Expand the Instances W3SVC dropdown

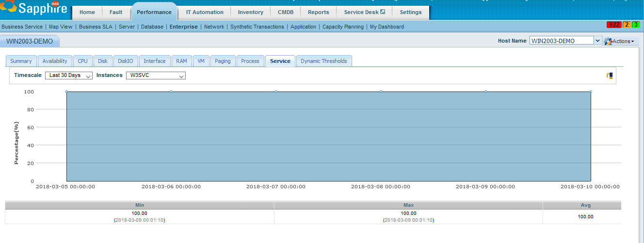(156, 76)
